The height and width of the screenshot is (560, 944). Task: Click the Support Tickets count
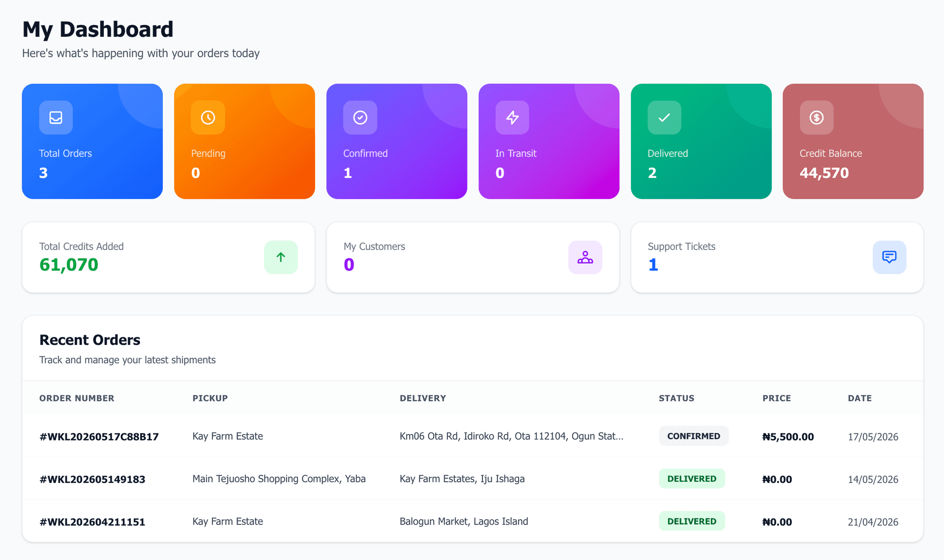pyautogui.click(x=653, y=265)
